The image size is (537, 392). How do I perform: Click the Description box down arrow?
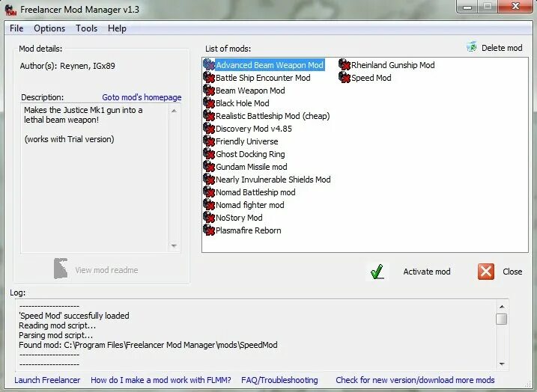pyautogui.click(x=174, y=245)
